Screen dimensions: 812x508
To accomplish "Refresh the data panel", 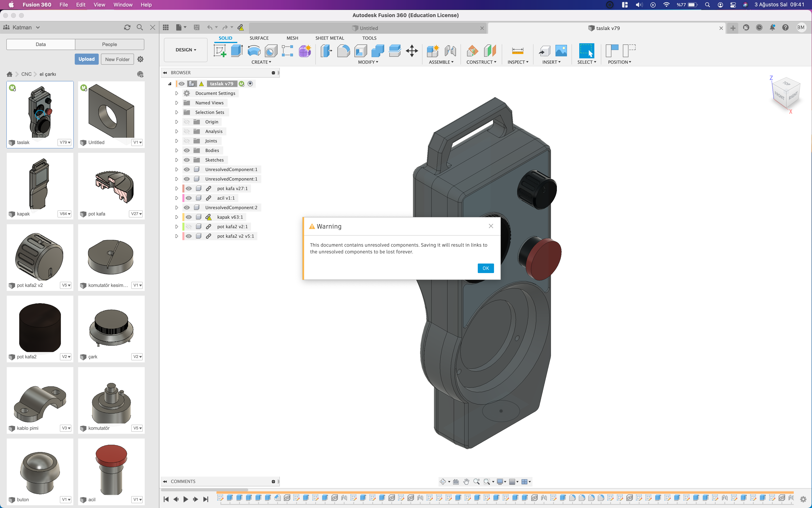I will tap(127, 27).
